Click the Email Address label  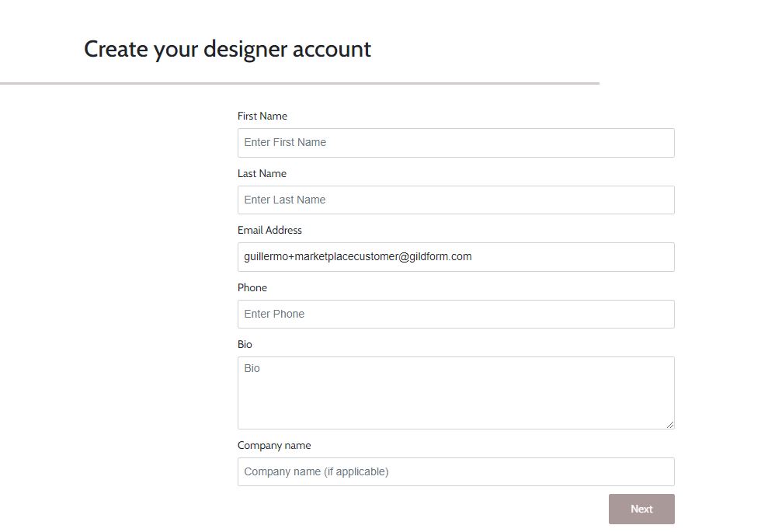tap(269, 230)
